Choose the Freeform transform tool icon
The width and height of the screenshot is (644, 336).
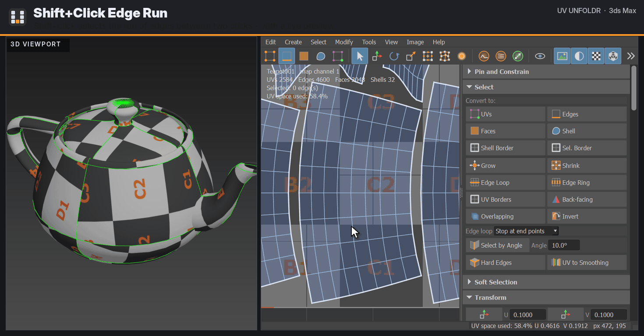pyautogui.click(x=428, y=56)
